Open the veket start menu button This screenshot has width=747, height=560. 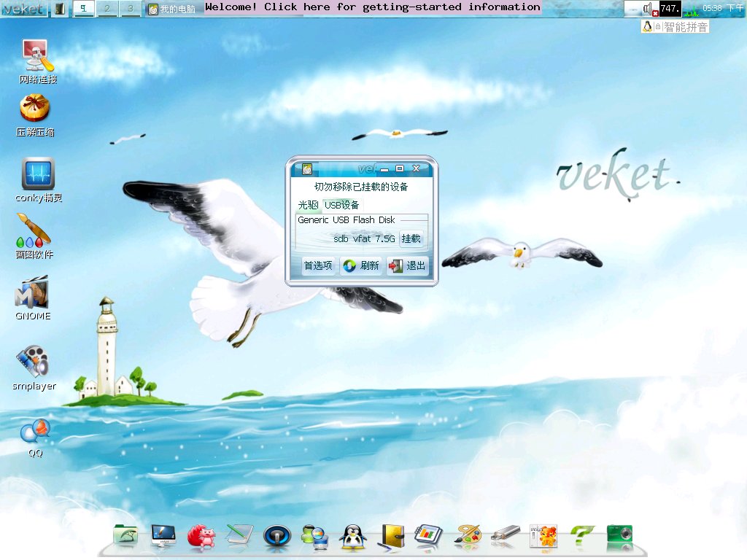(x=24, y=9)
